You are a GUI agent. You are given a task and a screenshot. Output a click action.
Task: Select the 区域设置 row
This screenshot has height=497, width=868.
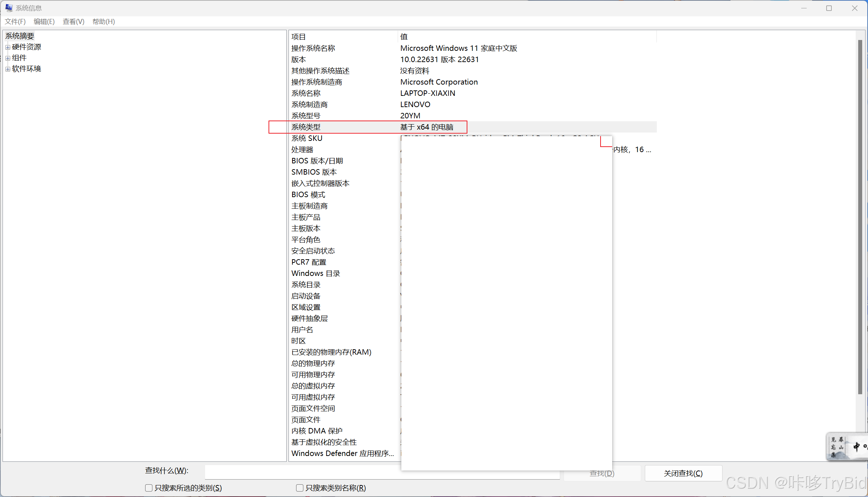click(x=345, y=307)
